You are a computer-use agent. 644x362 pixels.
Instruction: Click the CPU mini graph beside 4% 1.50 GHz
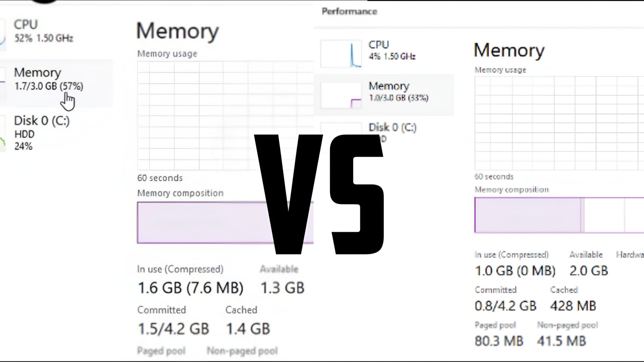coord(341,54)
